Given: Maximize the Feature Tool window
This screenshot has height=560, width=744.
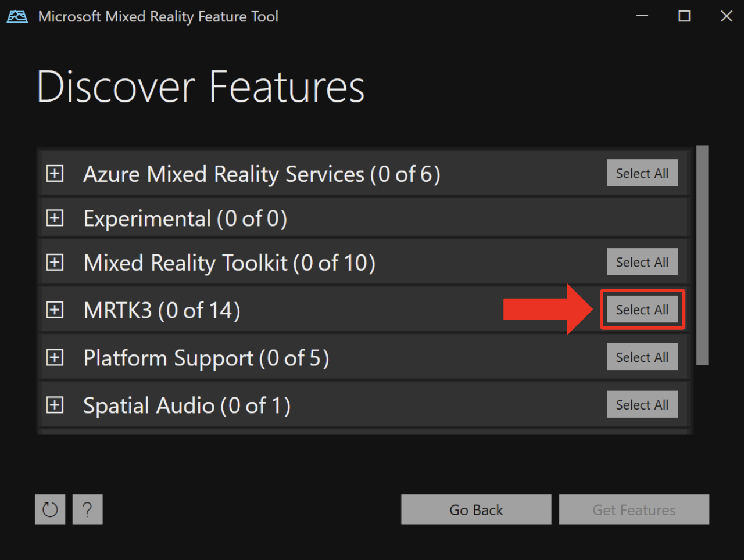Looking at the screenshot, I should (685, 16).
